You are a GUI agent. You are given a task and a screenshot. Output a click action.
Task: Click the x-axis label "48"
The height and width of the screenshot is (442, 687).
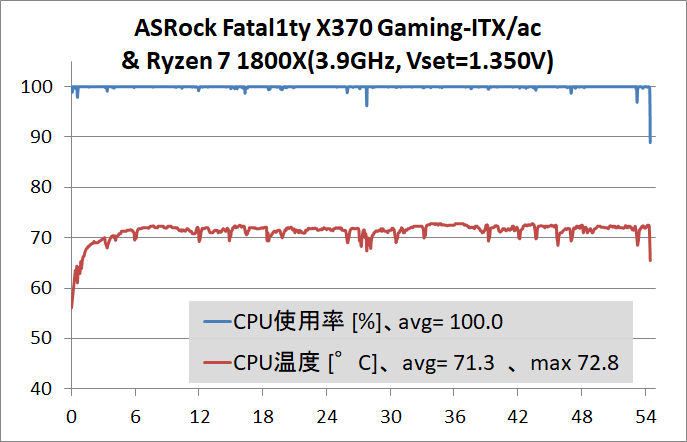coord(582,417)
